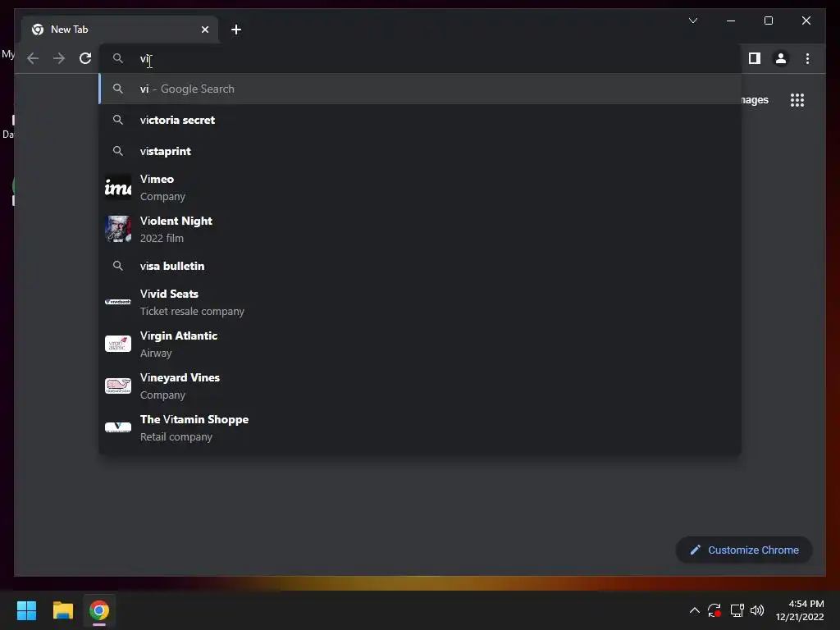This screenshot has height=630, width=840.
Task: Click the Chrome icon in the taskbar
Action: pyautogui.click(x=99, y=610)
